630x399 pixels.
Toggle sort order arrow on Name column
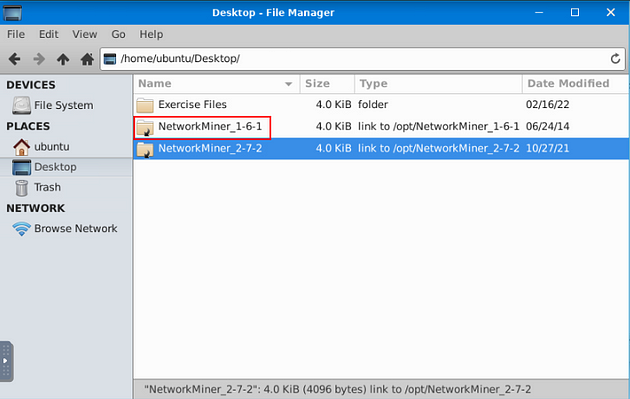pos(288,84)
